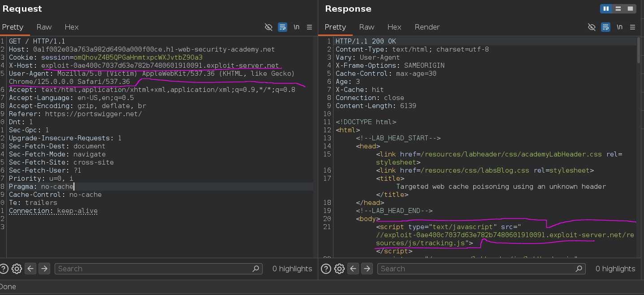644x295 pixels.
Task: Go to next match in Request search
Action: pyautogui.click(x=44, y=269)
